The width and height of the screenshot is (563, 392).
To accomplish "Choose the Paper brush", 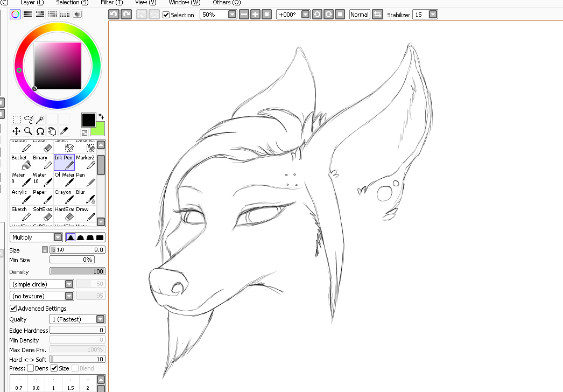I will 43,197.
